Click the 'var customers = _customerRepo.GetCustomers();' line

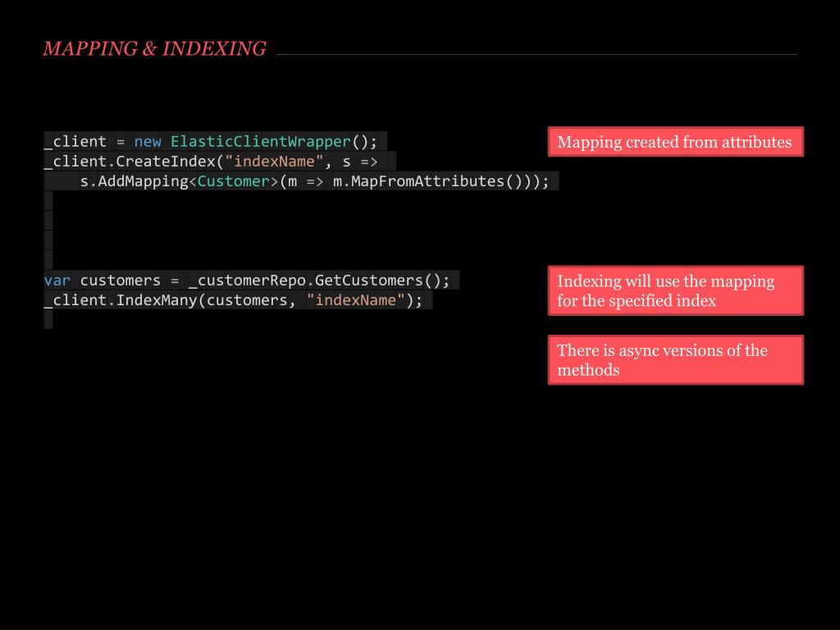tap(247, 281)
